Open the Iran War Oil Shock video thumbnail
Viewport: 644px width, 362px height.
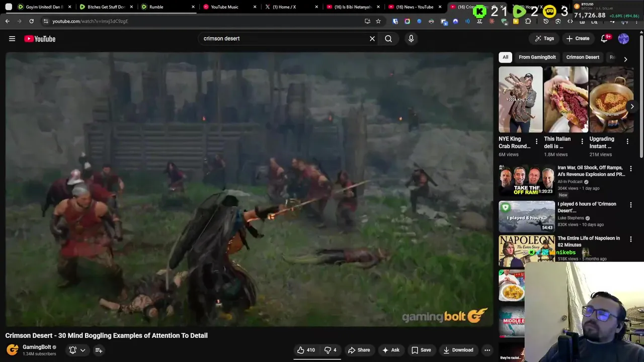pos(527,180)
